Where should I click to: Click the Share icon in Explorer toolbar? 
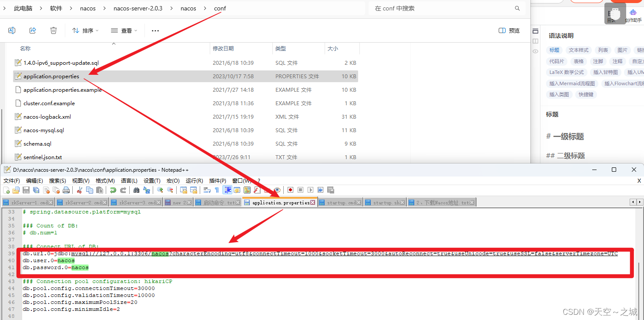point(33,30)
